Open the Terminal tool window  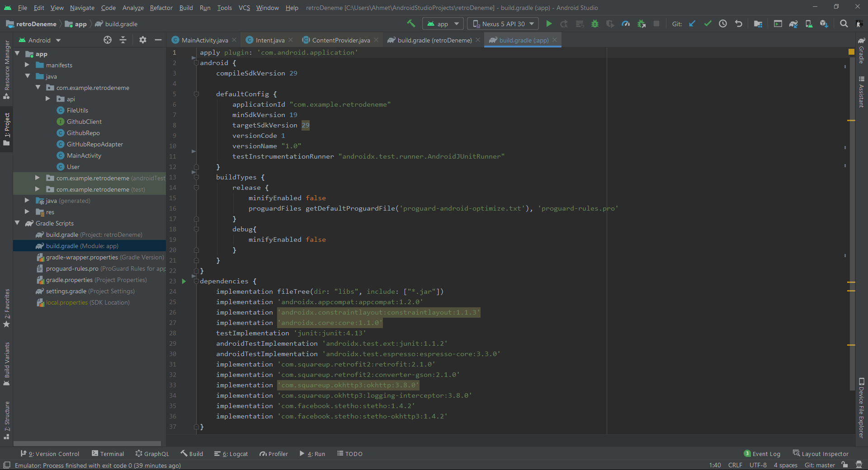tap(108, 454)
